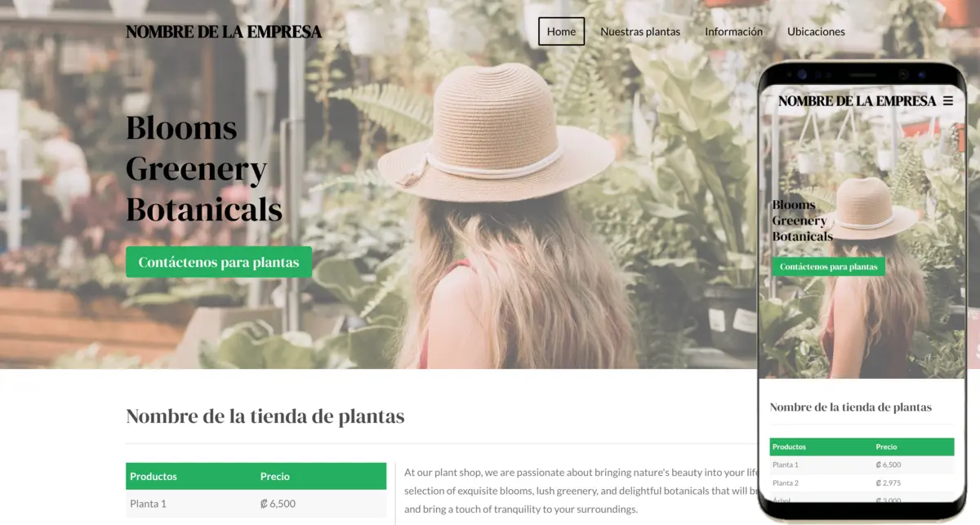Viewport: 980px width, 525px height.
Task: Click the ₡ 2,975 price in phone preview
Action: [x=888, y=483]
